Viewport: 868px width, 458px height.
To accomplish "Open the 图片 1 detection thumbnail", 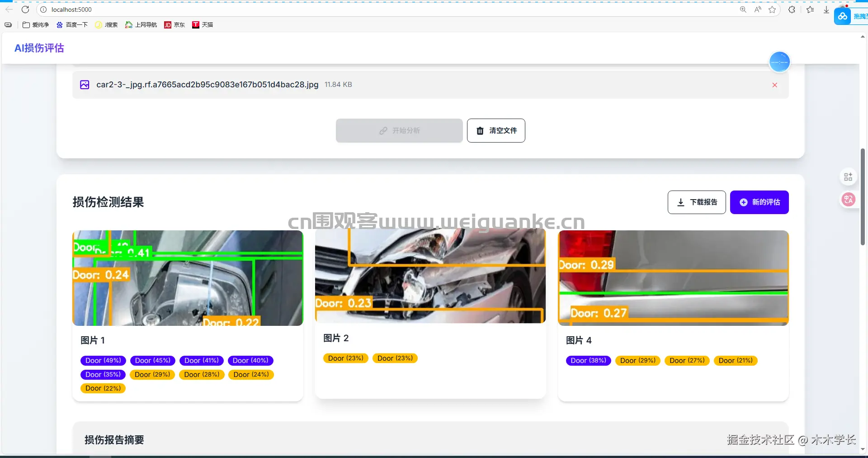I will pos(188,278).
